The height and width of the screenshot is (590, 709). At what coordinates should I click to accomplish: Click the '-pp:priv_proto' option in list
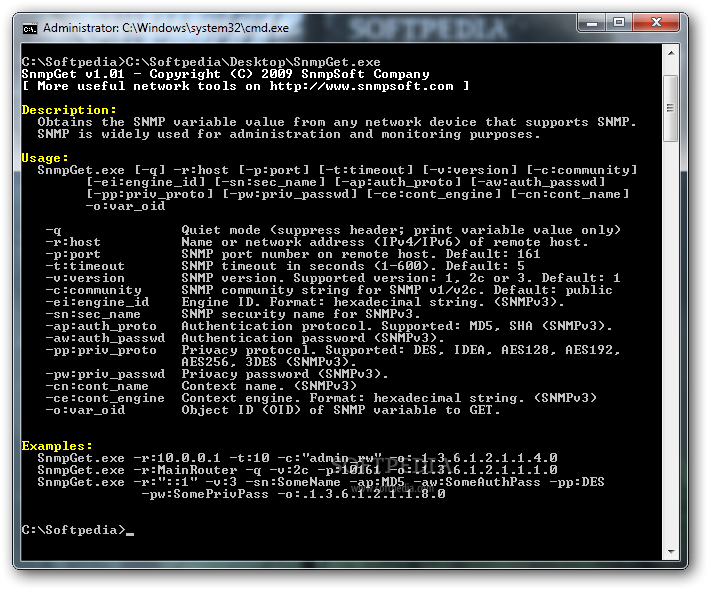100,350
